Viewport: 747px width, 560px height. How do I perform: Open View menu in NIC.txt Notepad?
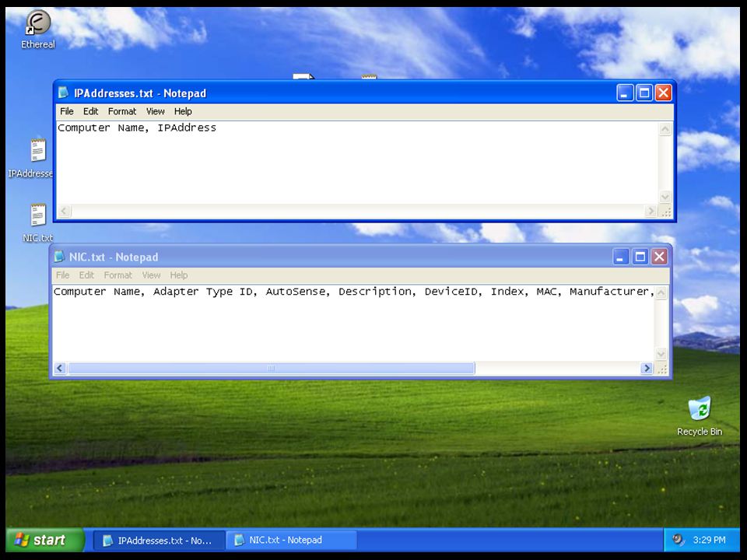tap(151, 275)
